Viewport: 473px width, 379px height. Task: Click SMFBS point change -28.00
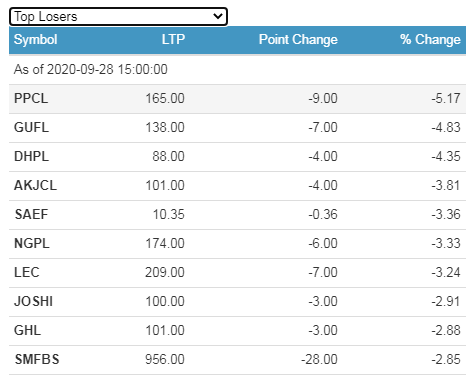(319, 359)
